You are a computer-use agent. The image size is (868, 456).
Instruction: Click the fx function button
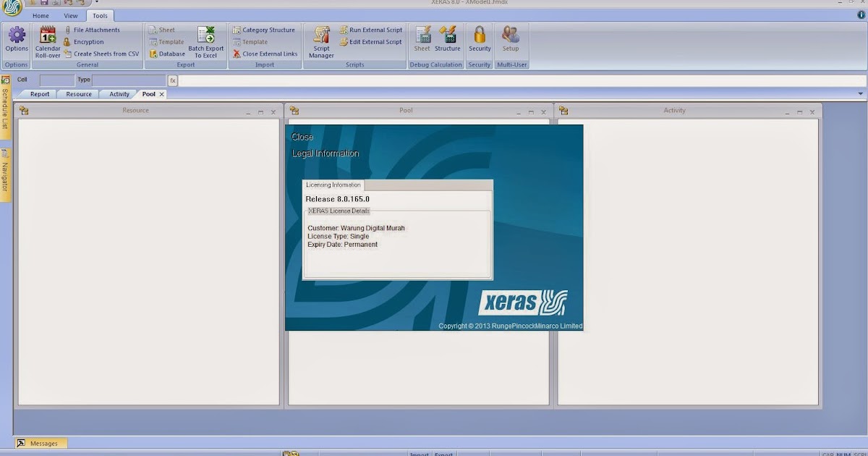pyautogui.click(x=173, y=80)
